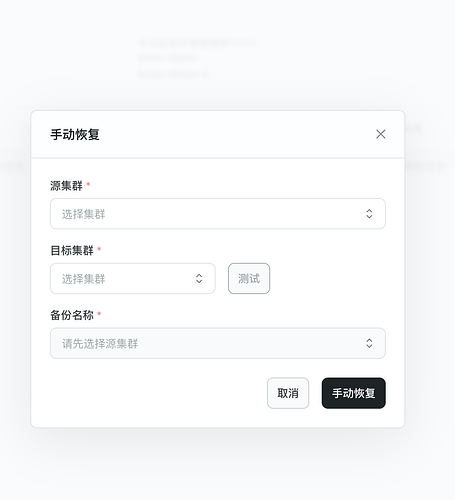Click the 目标集群 field label
455x500 pixels.
(72, 250)
